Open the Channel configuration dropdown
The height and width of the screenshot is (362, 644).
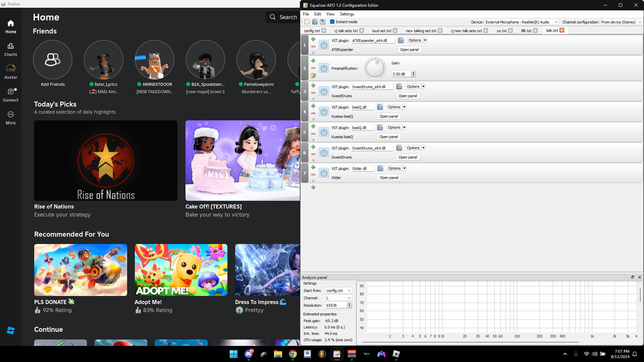621,22
